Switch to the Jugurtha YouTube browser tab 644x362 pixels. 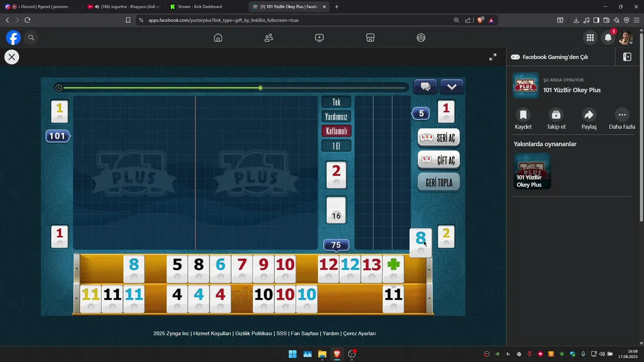[x=124, y=7]
